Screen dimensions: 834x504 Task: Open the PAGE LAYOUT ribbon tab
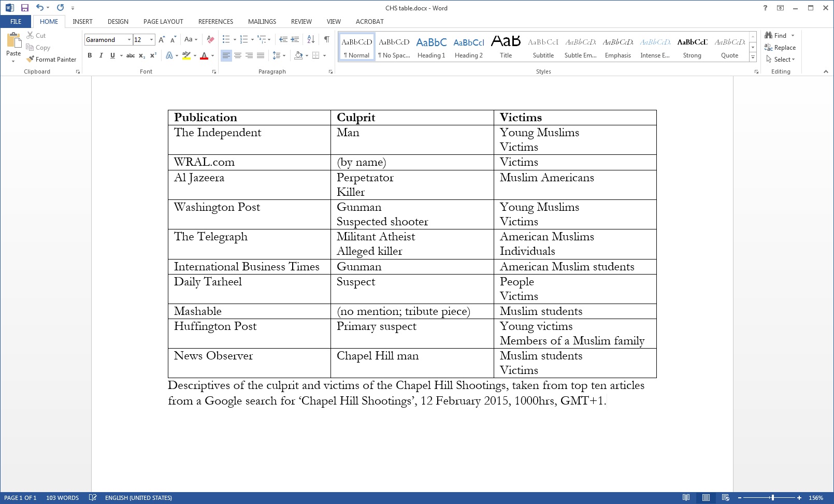tap(163, 22)
